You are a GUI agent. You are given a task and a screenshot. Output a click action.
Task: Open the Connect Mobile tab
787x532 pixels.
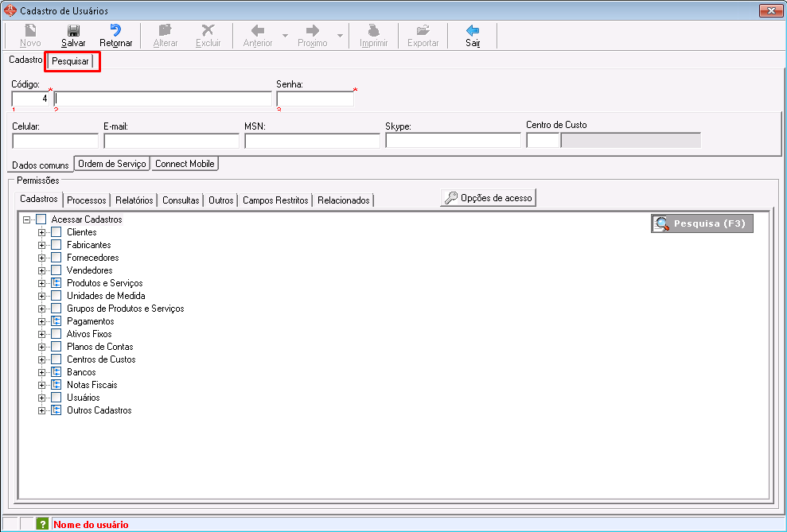point(185,164)
